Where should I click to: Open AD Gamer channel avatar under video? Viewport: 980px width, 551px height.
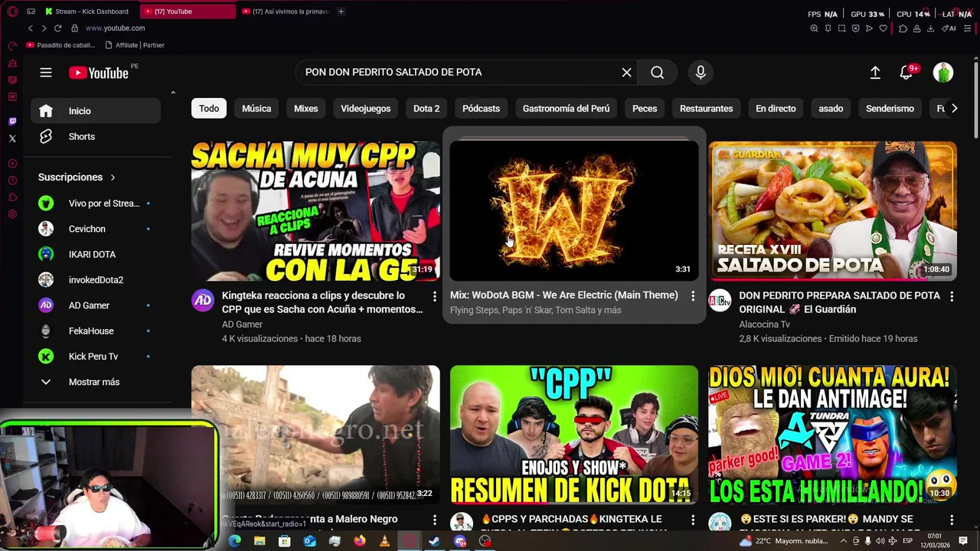203,301
